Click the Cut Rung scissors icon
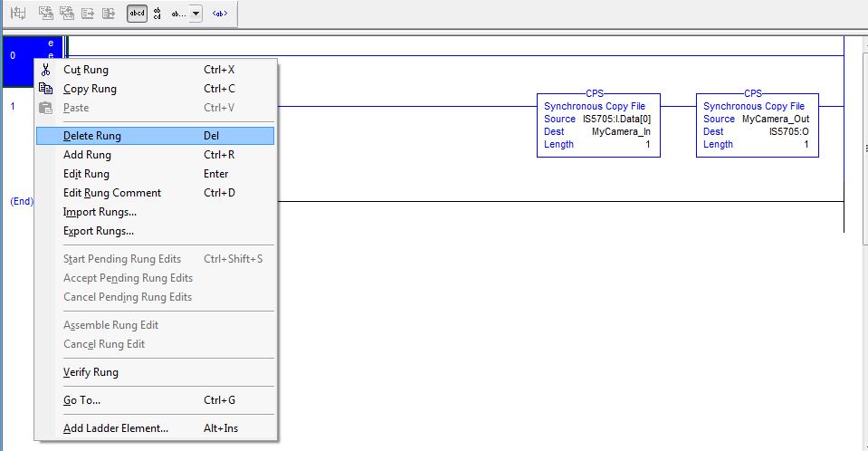868x451 pixels. (x=46, y=70)
